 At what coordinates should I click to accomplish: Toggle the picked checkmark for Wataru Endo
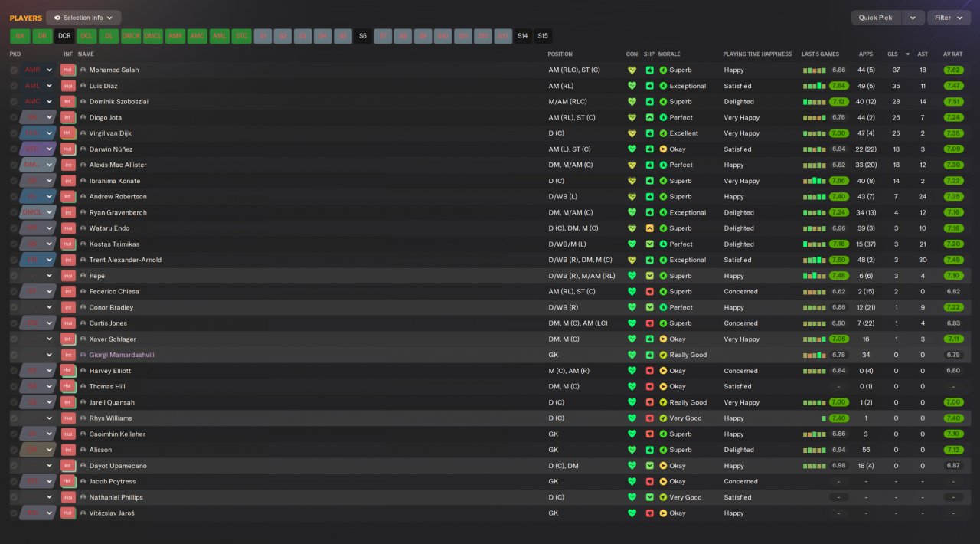(x=14, y=228)
